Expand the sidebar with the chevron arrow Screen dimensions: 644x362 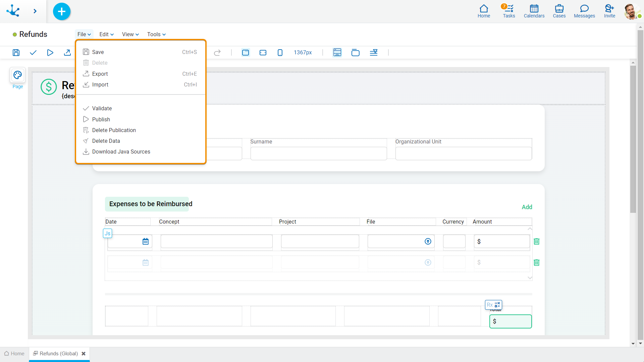pyautogui.click(x=35, y=11)
